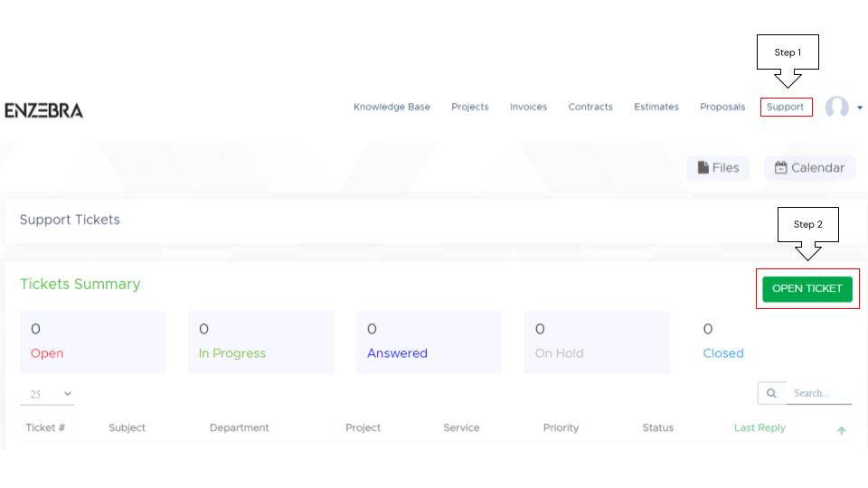Click the OPEN TICKET button
The width and height of the screenshot is (868, 488).
(x=807, y=288)
